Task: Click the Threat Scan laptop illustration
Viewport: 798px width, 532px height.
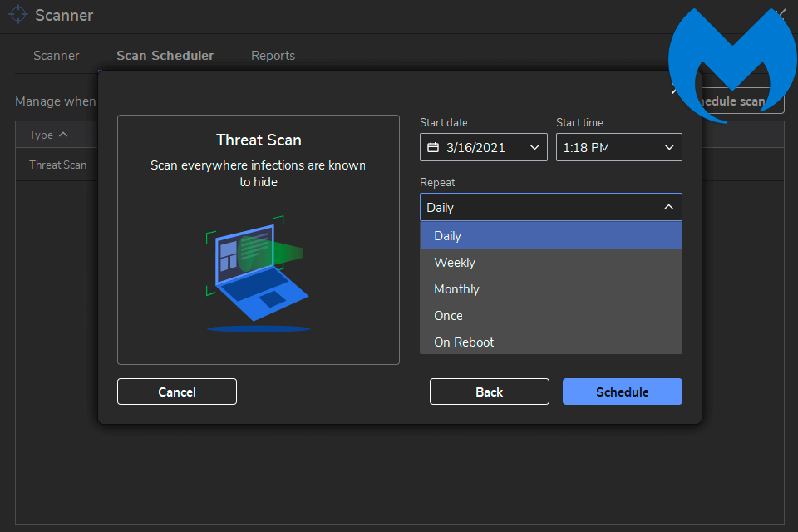Action: tap(258, 273)
